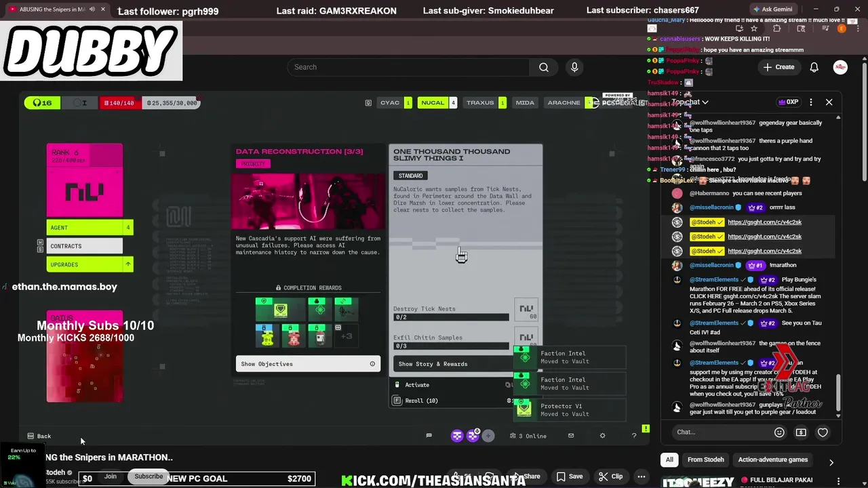Click the microphone voice search icon
The height and width of the screenshot is (488, 868).
pos(574,67)
